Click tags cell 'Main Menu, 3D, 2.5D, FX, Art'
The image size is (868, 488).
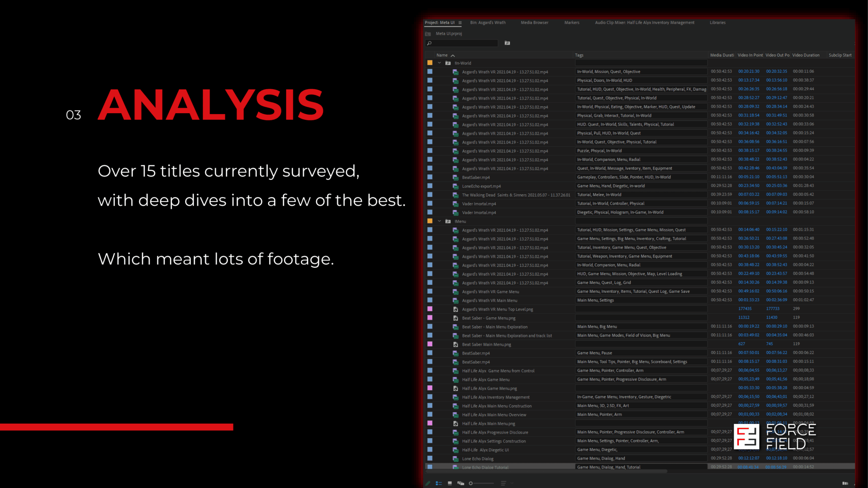(x=641, y=406)
